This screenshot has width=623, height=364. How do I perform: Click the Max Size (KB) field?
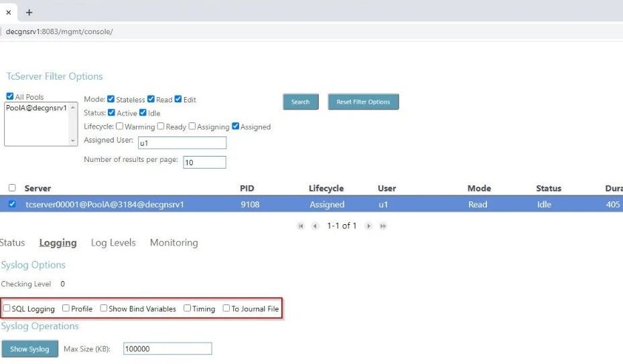[x=167, y=349]
